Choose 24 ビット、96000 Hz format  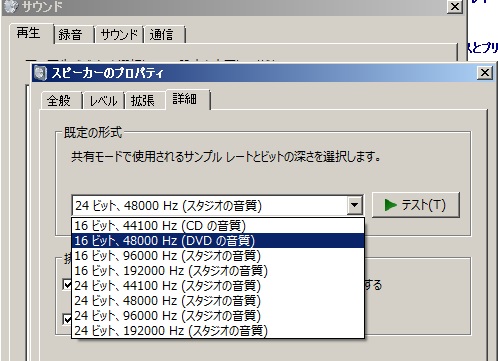pyautogui.click(x=218, y=316)
